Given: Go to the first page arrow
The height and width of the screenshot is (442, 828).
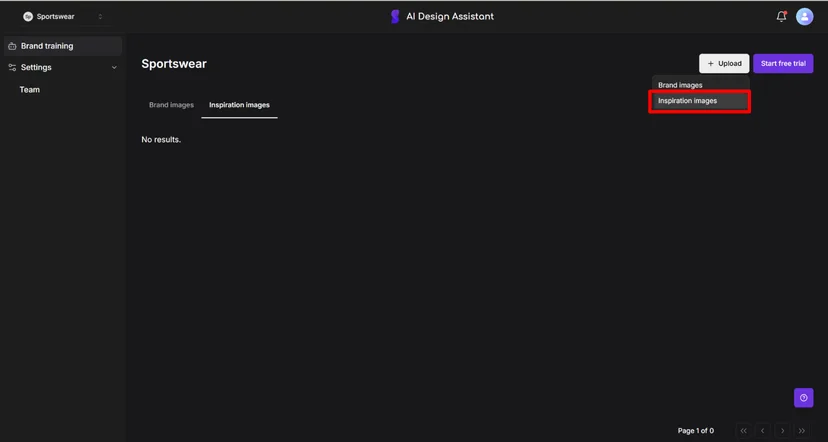Looking at the screenshot, I should tap(744, 430).
